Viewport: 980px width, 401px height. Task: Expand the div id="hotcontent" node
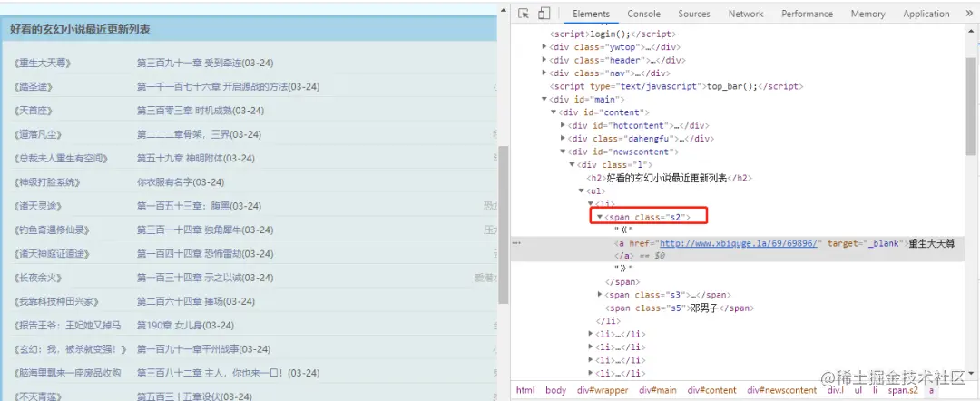coord(563,125)
